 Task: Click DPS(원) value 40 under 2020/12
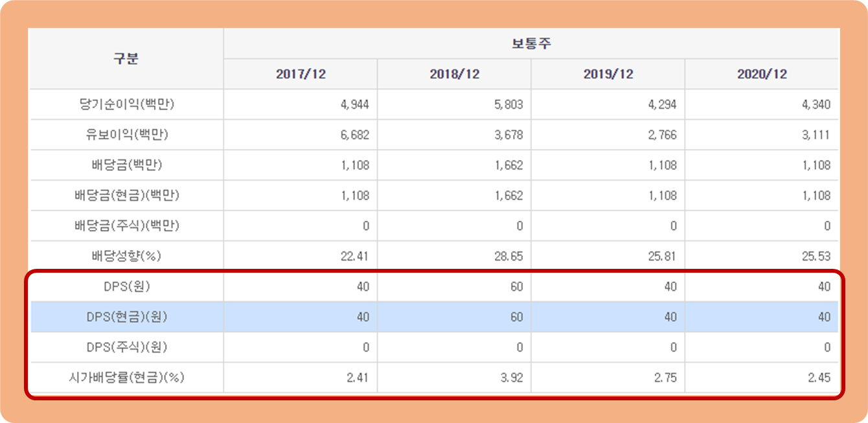824,286
